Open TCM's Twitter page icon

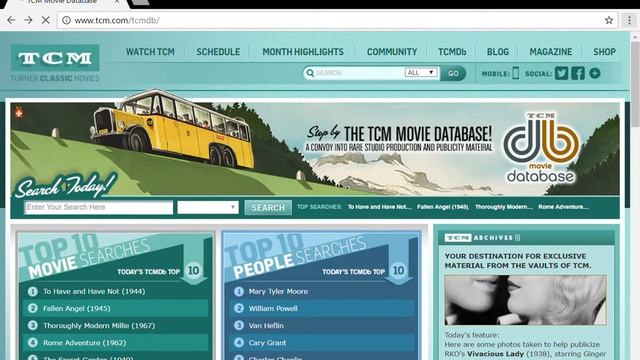click(562, 73)
